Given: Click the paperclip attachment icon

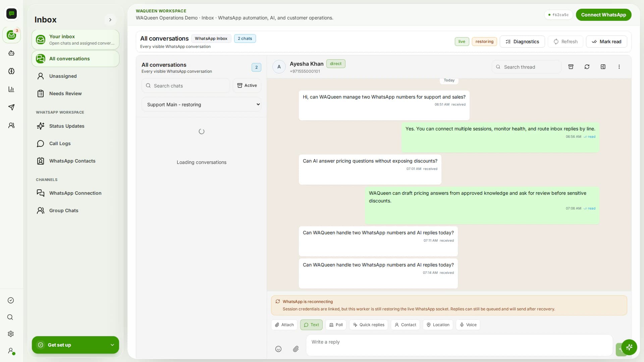Looking at the screenshot, I should click(296, 349).
